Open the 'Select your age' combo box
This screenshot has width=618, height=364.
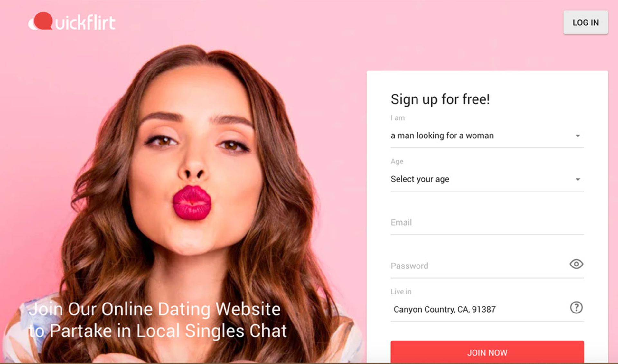click(x=487, y=179)
